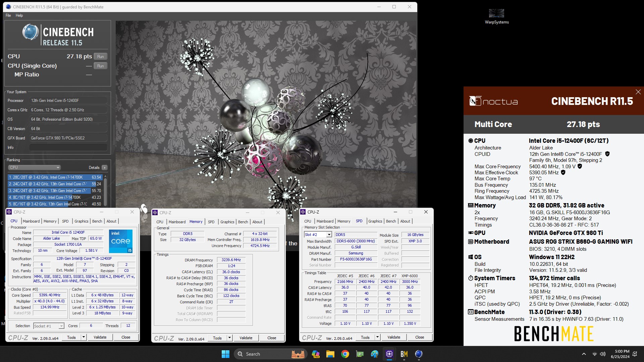Click the taskbar Search box
Image resolution: width=644 pixels, height=362 pixels.
pos(270,354)
